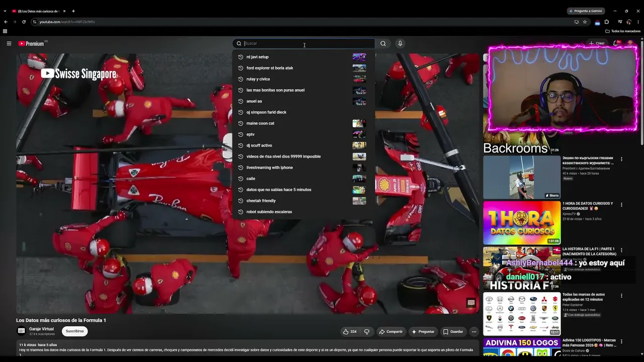Choose 'datos que no sabias hace 5 minutos'
The width and height of the screenshot is (644, 362).
point(303,190)
